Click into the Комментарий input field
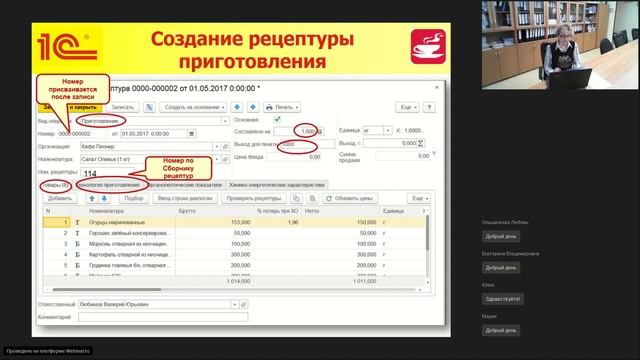This screenshot has height=360, width=640. pyautogui.click(x=163, y=317)
